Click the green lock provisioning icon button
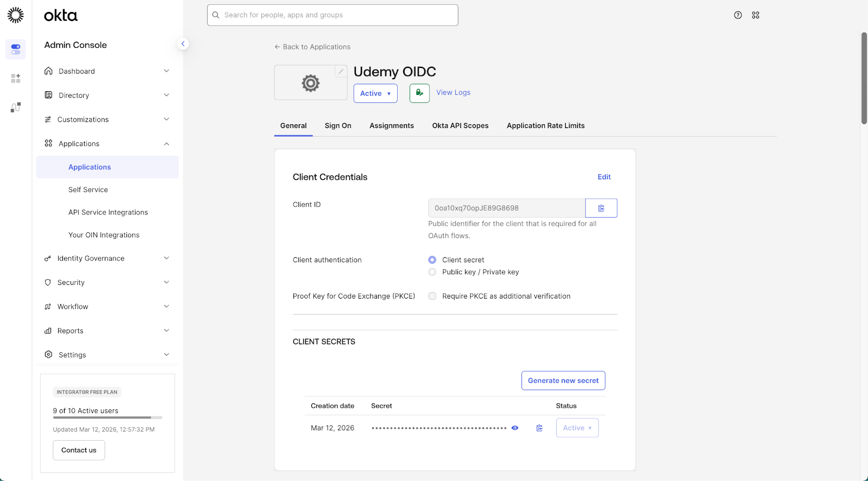Viewport: 868px width, 481px height. (x=419, y=93)
